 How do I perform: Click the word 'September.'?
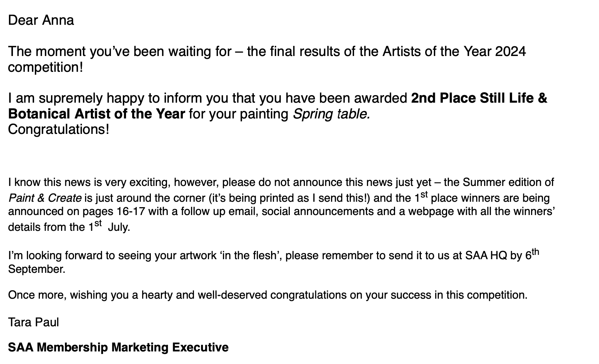click(x=37, y=269)
